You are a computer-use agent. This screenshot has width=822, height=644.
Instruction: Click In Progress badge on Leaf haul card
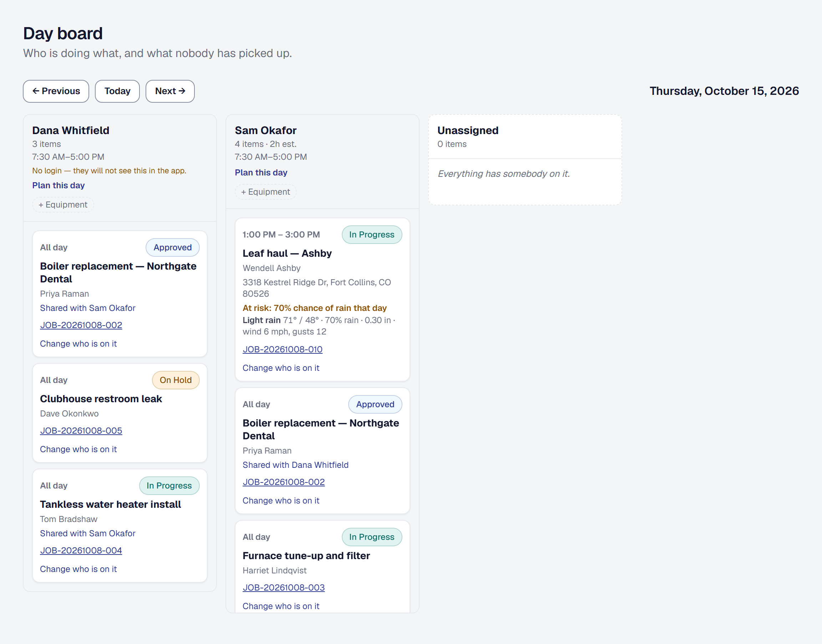(x=372, y=235)
